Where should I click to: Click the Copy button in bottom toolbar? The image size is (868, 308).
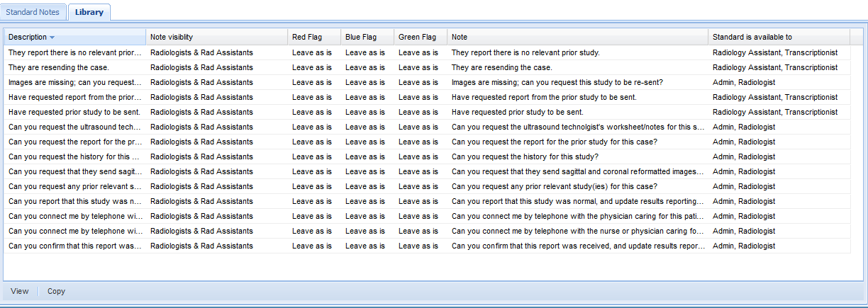coord(56,291)
